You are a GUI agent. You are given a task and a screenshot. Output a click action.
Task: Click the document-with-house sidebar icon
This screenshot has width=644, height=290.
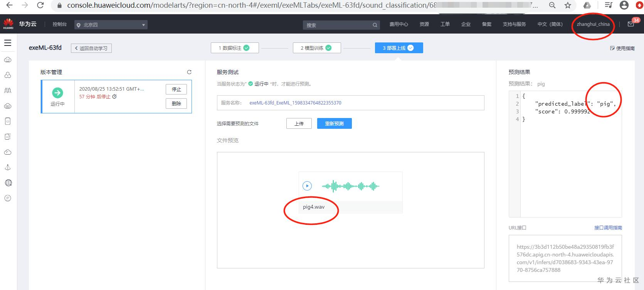tap(8, 137)
